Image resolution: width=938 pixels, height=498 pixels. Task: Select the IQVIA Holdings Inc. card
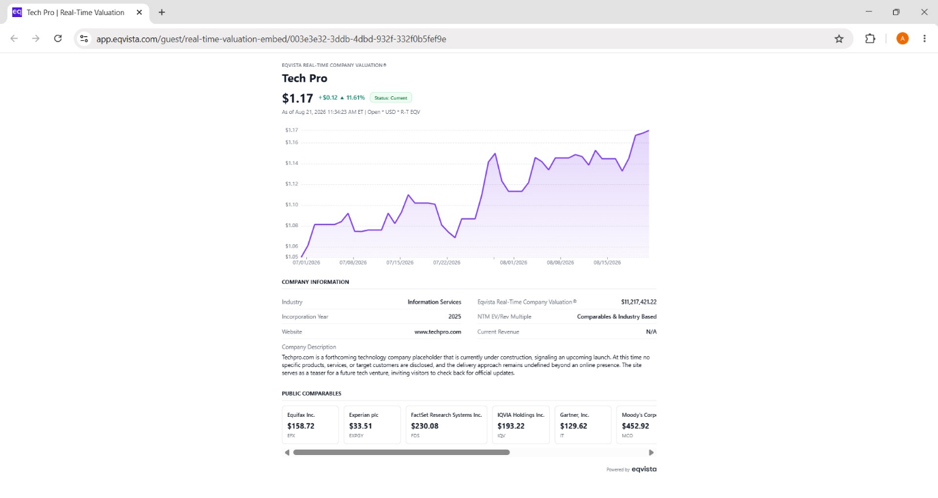(x=521, y=424)
